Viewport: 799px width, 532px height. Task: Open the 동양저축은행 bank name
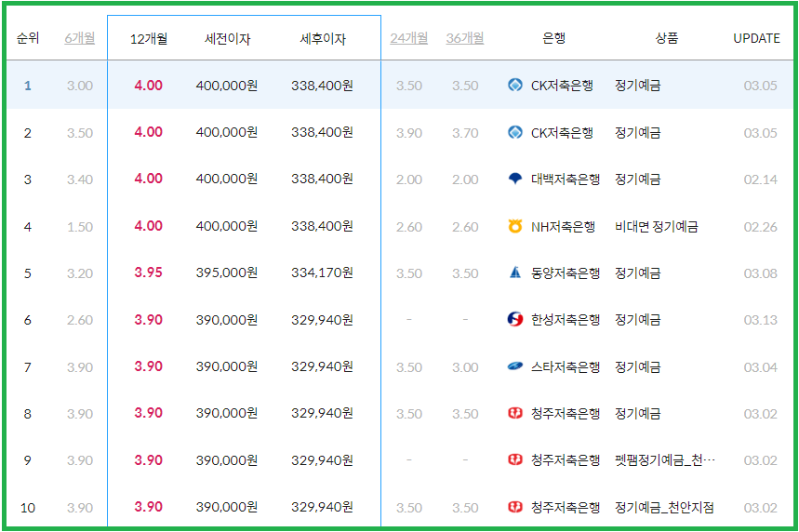566,273
